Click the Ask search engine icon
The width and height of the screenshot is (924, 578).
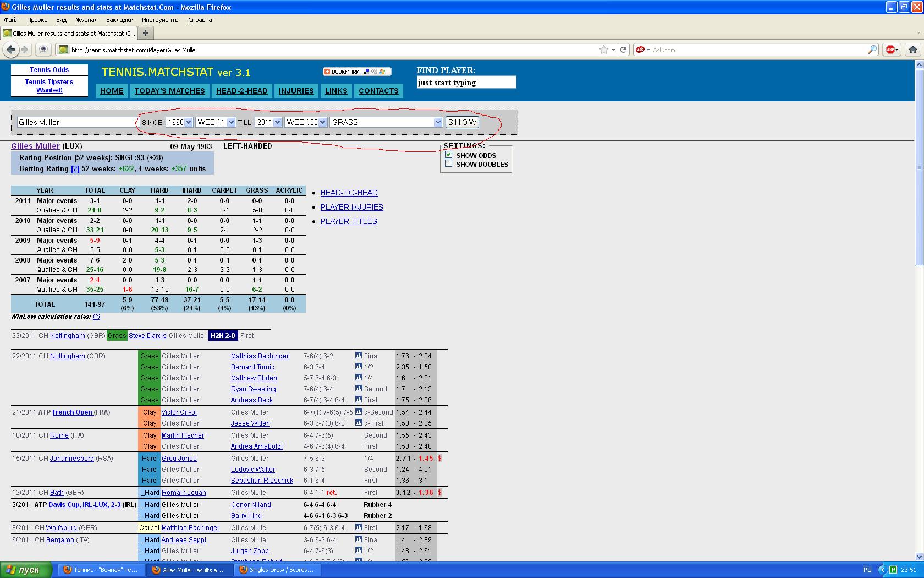[640, 50]
